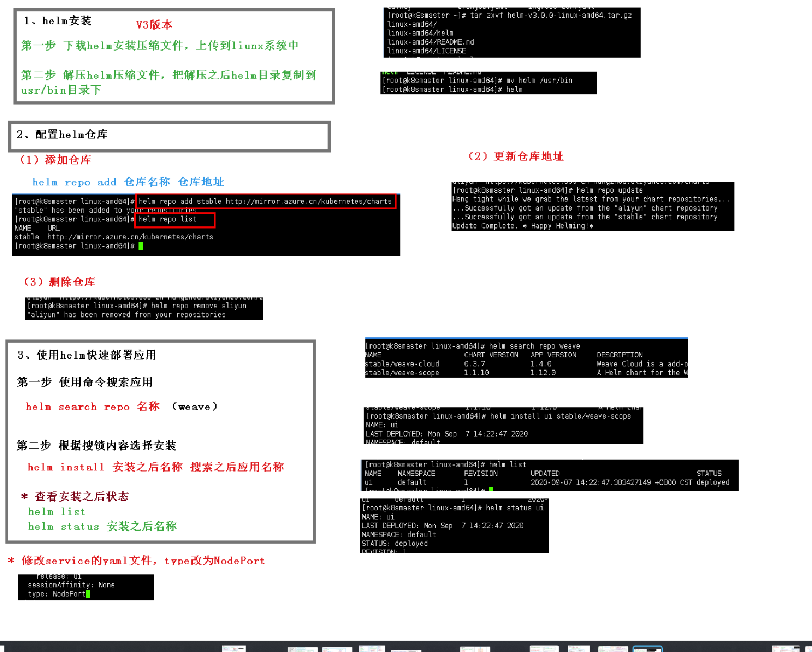Click the note '* 查看安装之后状态'
The image size is (812, 652).
point(75,497)
